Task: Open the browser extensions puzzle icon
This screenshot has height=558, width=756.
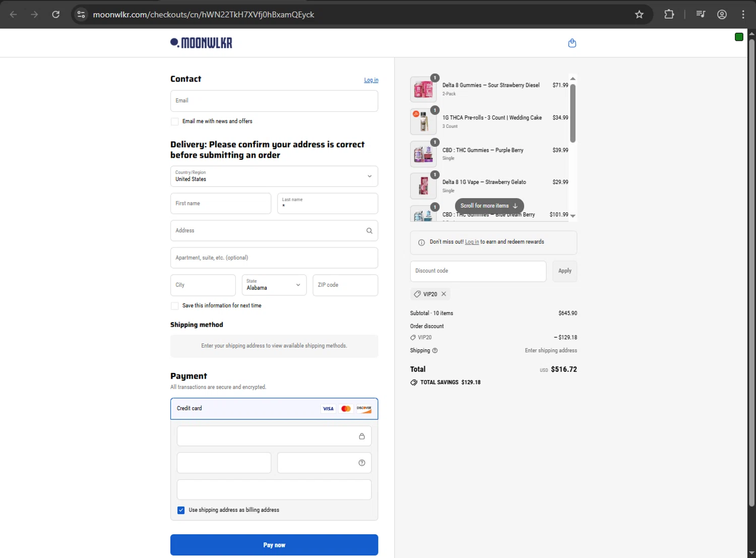Action: pyautogui.click(x=669, y=15)
